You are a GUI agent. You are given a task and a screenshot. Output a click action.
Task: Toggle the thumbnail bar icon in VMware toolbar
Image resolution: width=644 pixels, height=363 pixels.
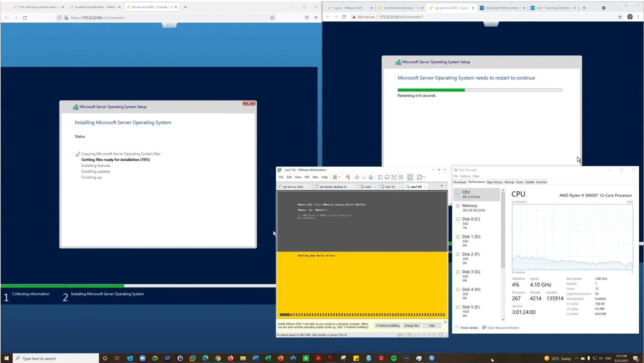click(x=387, y=177)
